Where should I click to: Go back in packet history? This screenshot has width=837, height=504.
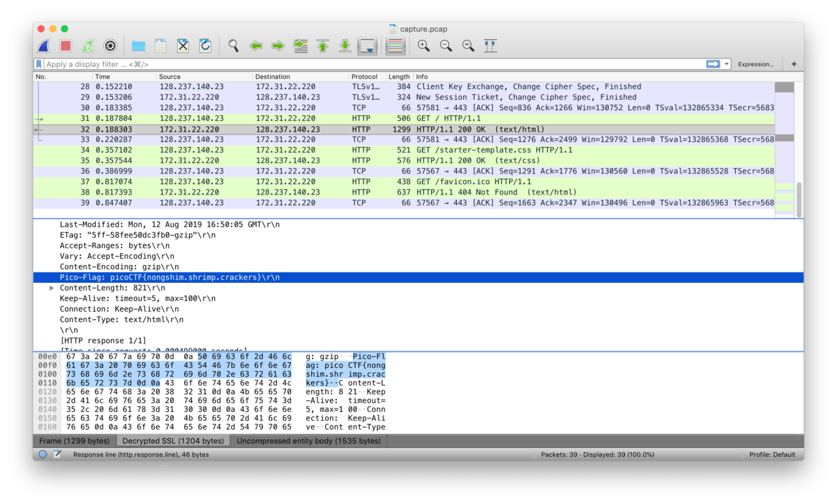[x=256, y=46]
